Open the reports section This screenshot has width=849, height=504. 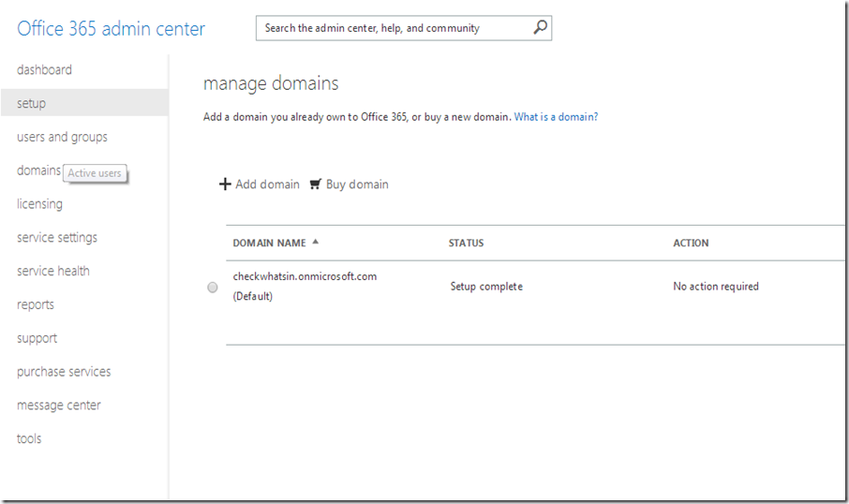point(36,304)
